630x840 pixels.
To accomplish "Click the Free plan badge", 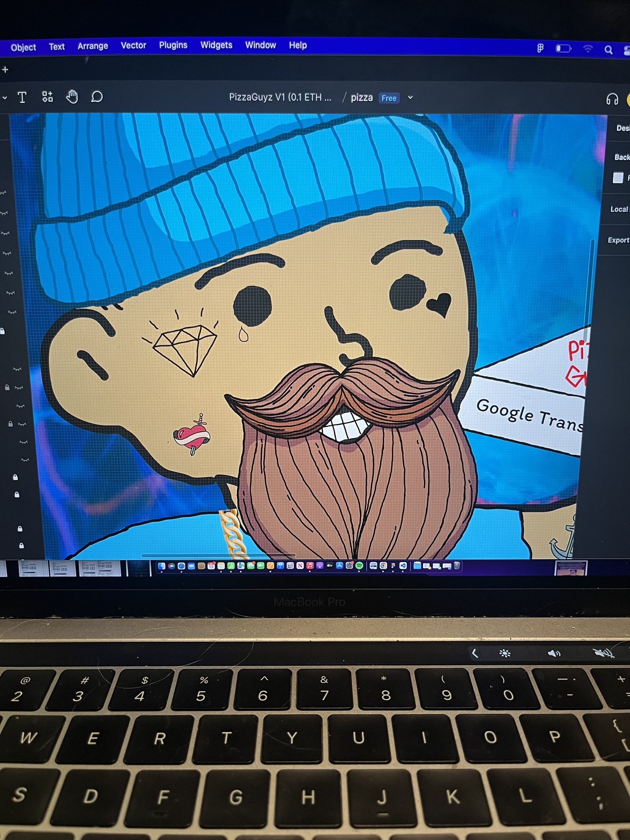I will (389, 98).
